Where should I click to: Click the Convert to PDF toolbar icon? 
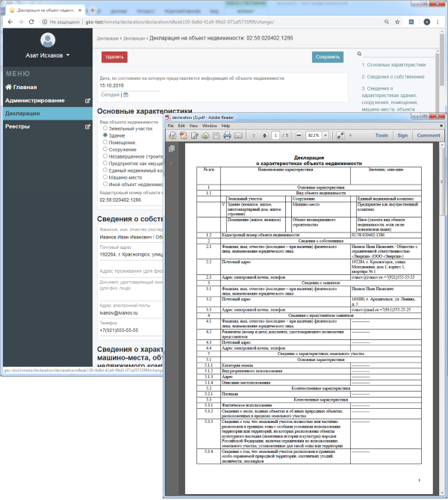pyautogui.click(x=184, y=135)
